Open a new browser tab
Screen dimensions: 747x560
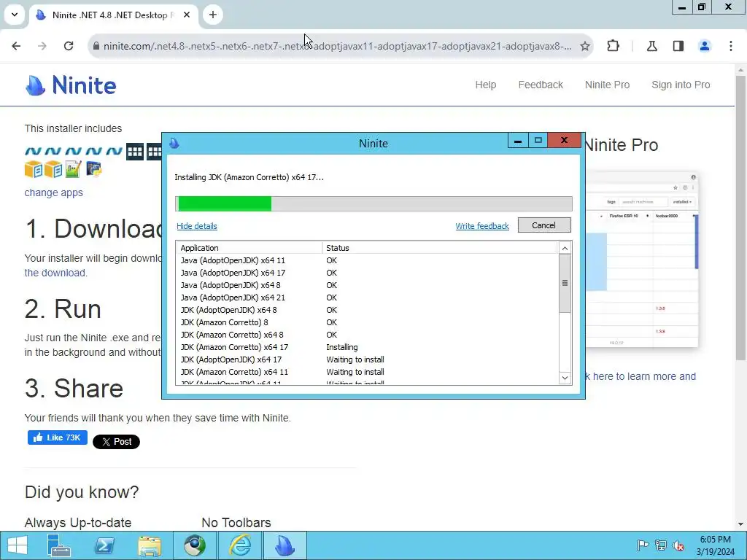click(213, 15)
